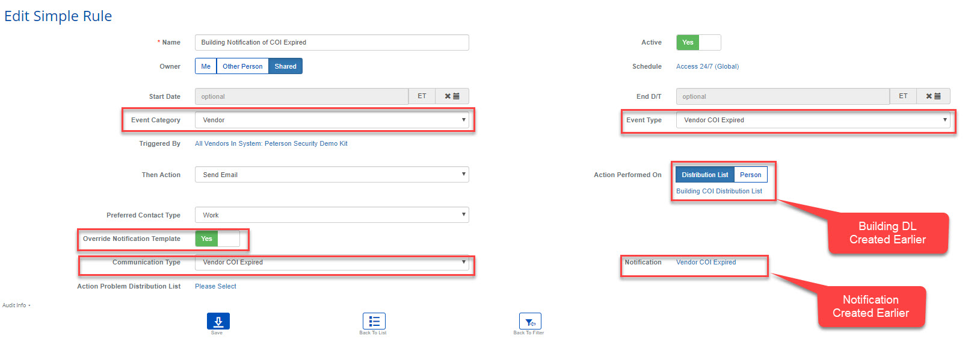Click the Access 24/7 (Global) schedule link
The height and width of the screenshot is (353, 980).
(x=707, y=67)
